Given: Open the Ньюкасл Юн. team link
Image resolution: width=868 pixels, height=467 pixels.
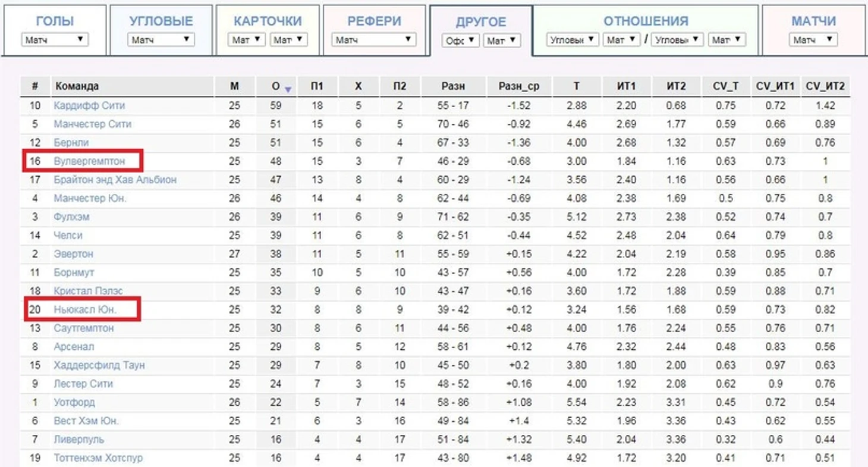Looking at the screenshot, I should [85, 309].
